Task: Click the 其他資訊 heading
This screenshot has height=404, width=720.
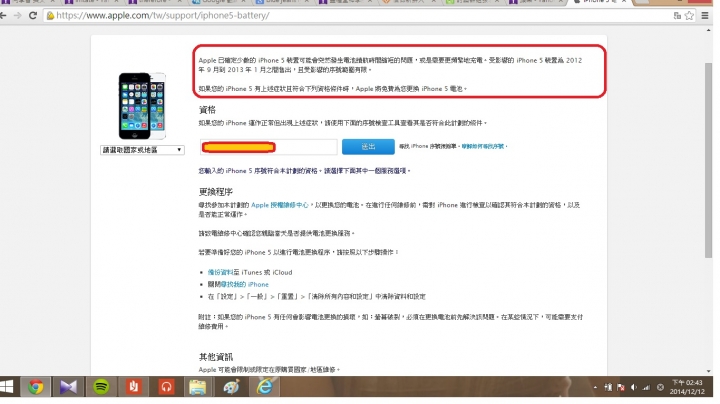Action: [215, 357]
